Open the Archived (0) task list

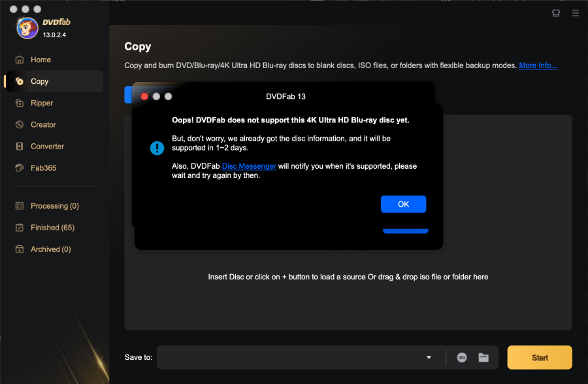coord(50,249)
